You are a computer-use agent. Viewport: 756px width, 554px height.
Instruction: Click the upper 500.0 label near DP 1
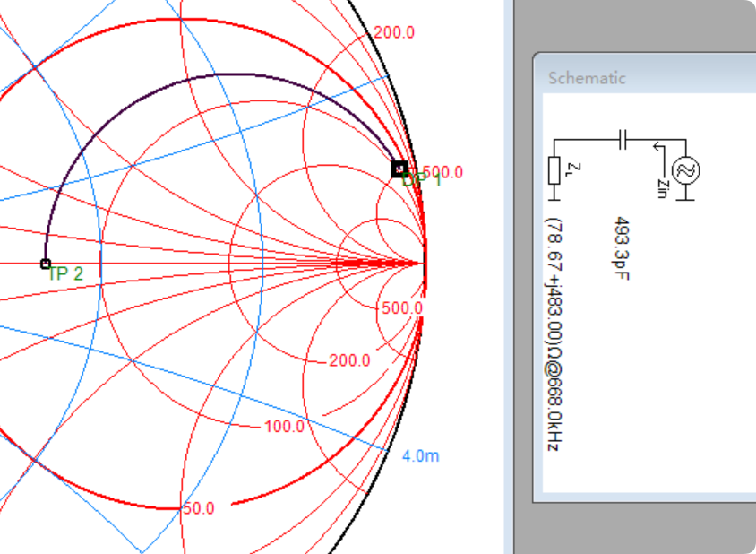[x=443, y=171]
